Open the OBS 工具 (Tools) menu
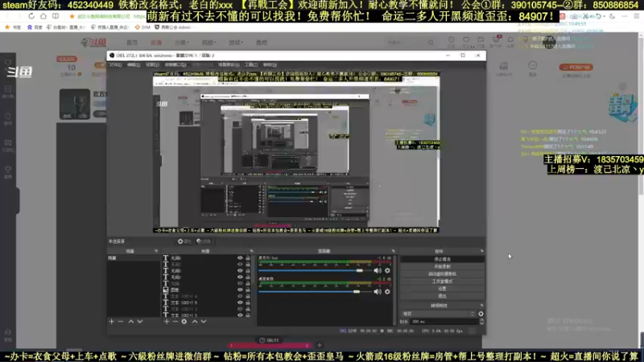The width and height of the screenshot is (644, 362). point(251,65)
